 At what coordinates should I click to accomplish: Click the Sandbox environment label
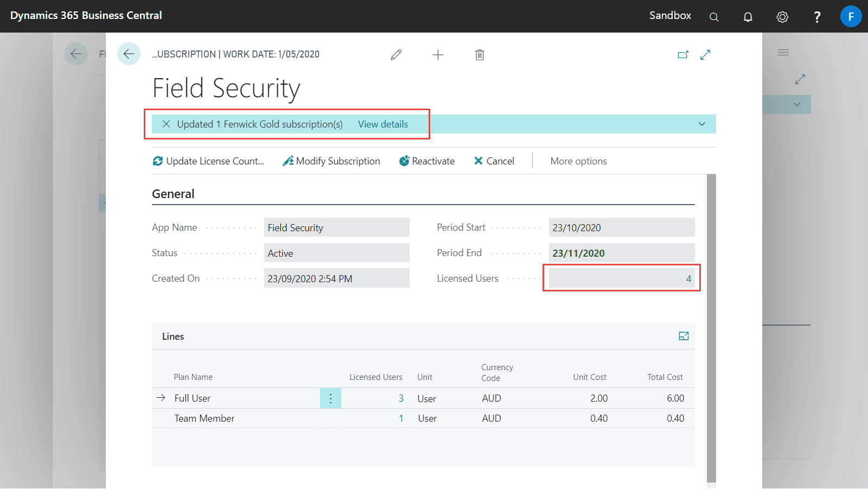point(670,16)
